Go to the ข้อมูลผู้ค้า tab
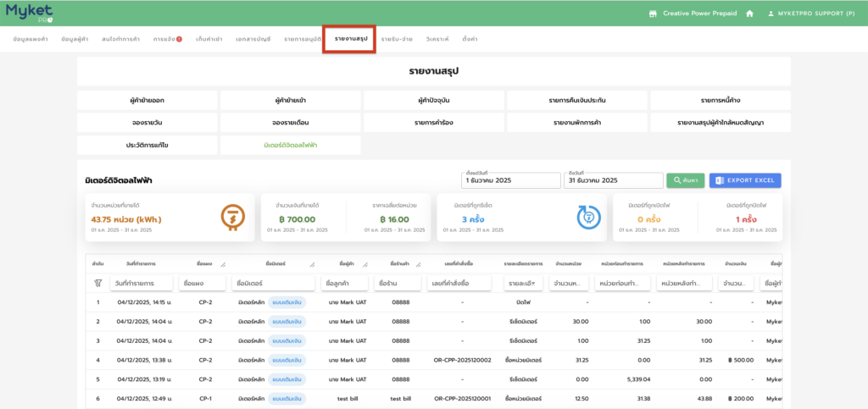Viewport: 868px width, 409px height. tap(75, 40)
